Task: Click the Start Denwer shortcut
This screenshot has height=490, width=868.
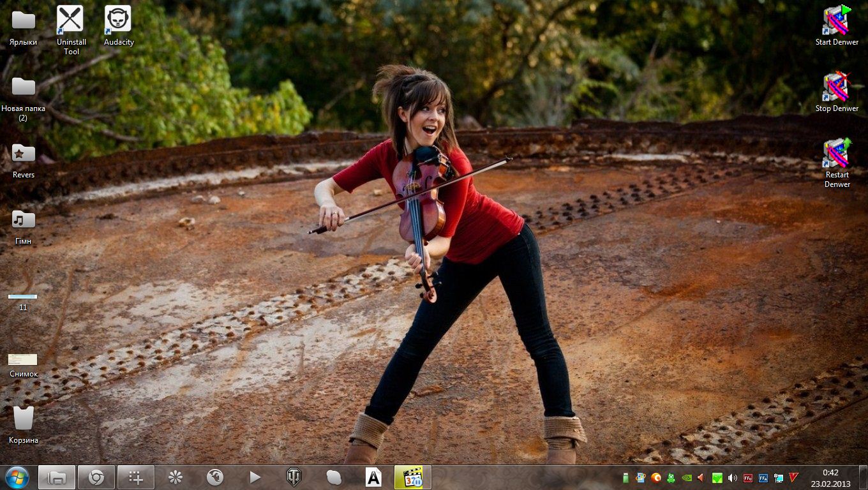Action: coord(837,24)
